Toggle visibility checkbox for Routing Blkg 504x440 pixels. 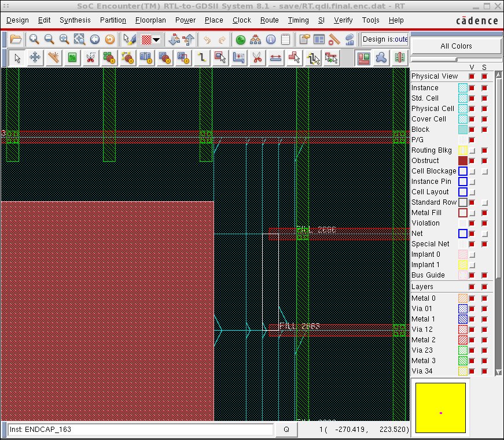(x=472, y=150)
